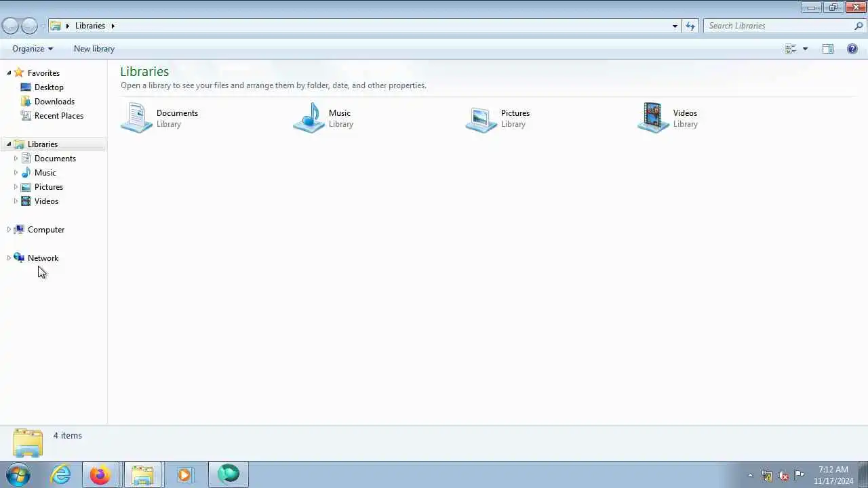The width and height of the screenshot is (868, 488).
Task: Launch Internet Explorer from taskbar
Action: click(61, 474)
